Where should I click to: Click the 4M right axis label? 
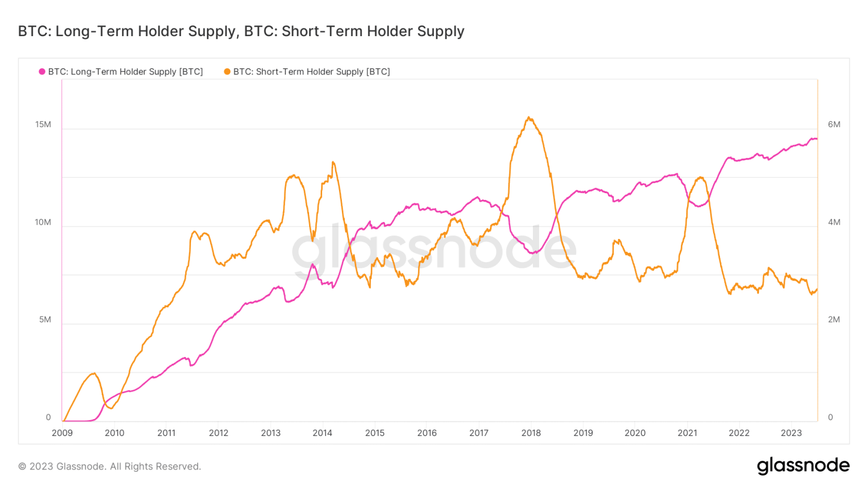[x=834, y=222]
